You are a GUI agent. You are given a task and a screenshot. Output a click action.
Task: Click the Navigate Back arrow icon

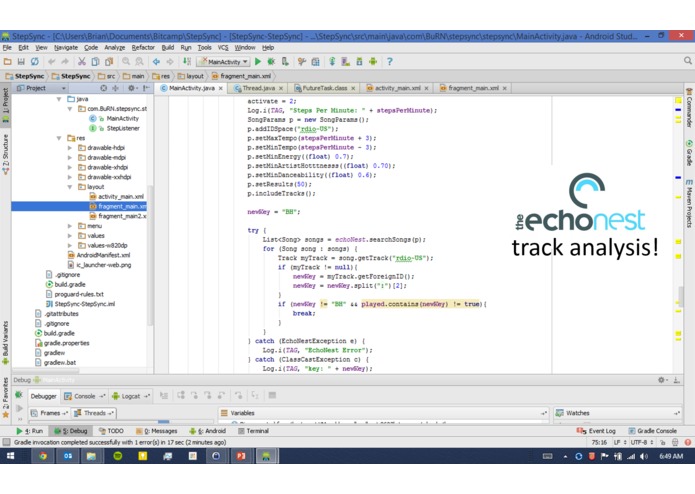(x=156, y=62)
